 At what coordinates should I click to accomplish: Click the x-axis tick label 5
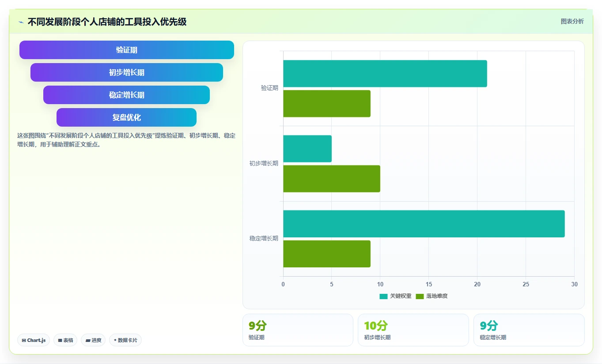332,285
